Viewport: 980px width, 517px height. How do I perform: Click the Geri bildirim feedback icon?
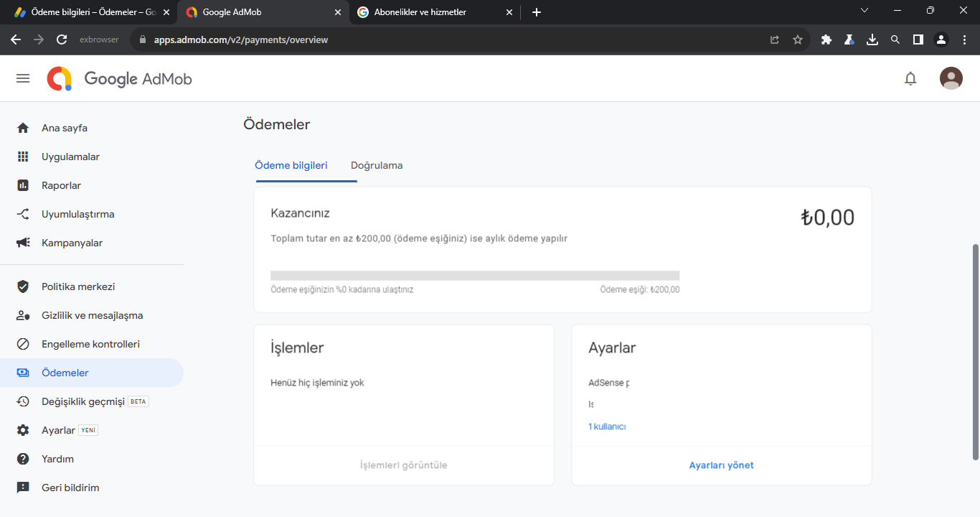click(23, 488)
